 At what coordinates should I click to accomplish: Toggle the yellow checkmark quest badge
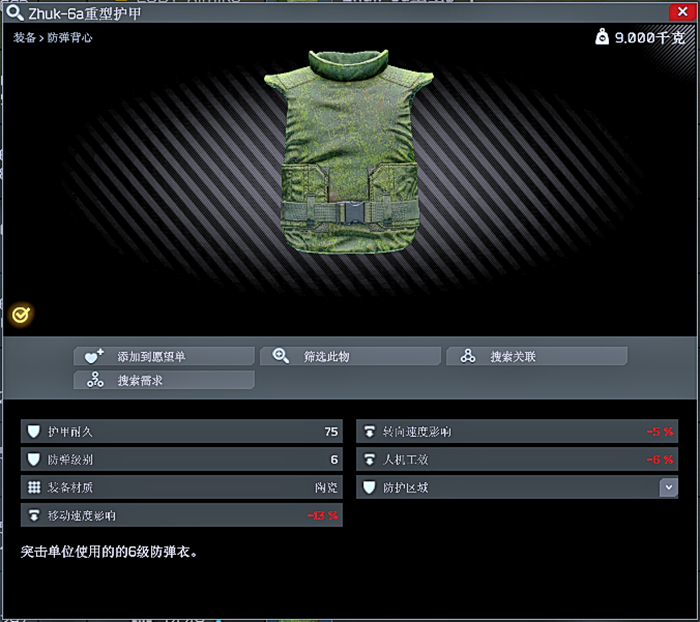[x=21, y=315]
